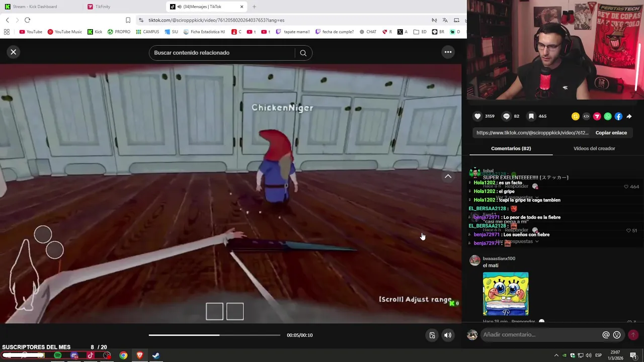
Task: Switch to the 'Comentarios (82)' tab
Action: (x=511, y=148)
